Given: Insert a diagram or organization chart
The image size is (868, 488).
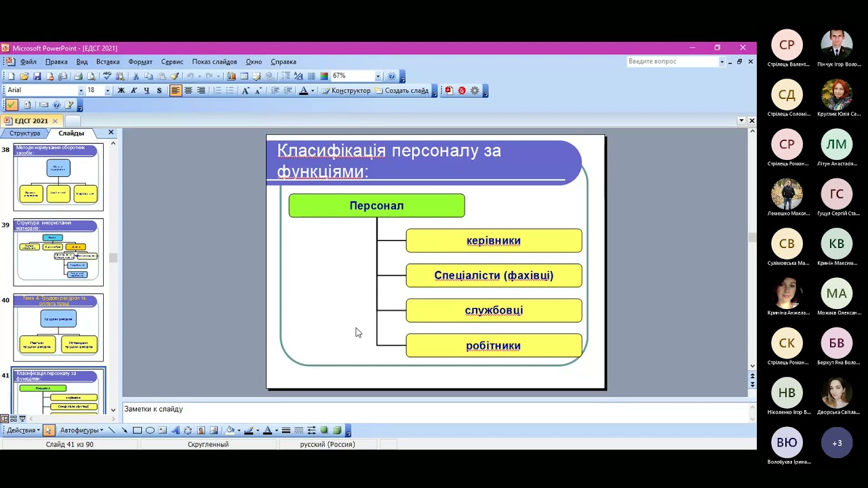Looking at the screenshot, I should (188, 430).
